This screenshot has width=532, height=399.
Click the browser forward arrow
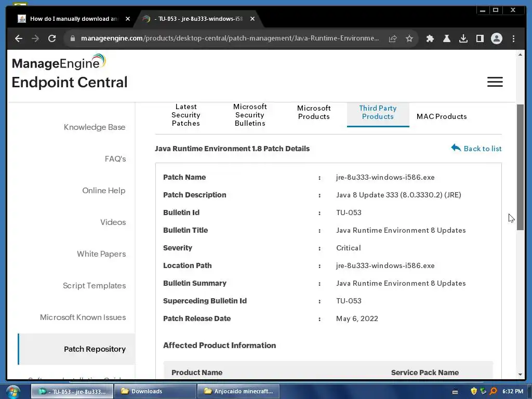tap(35, 38)
